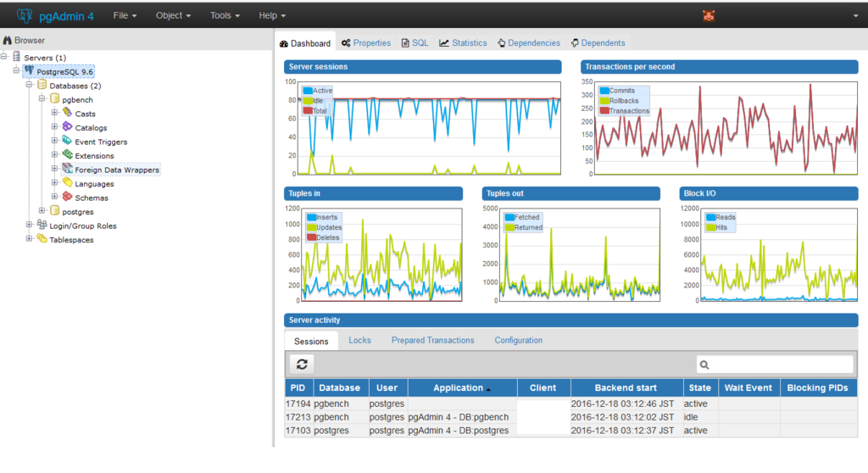Switch to the Statistics tab
This screenshot has height=473, width=868.
tap(463, 42)
